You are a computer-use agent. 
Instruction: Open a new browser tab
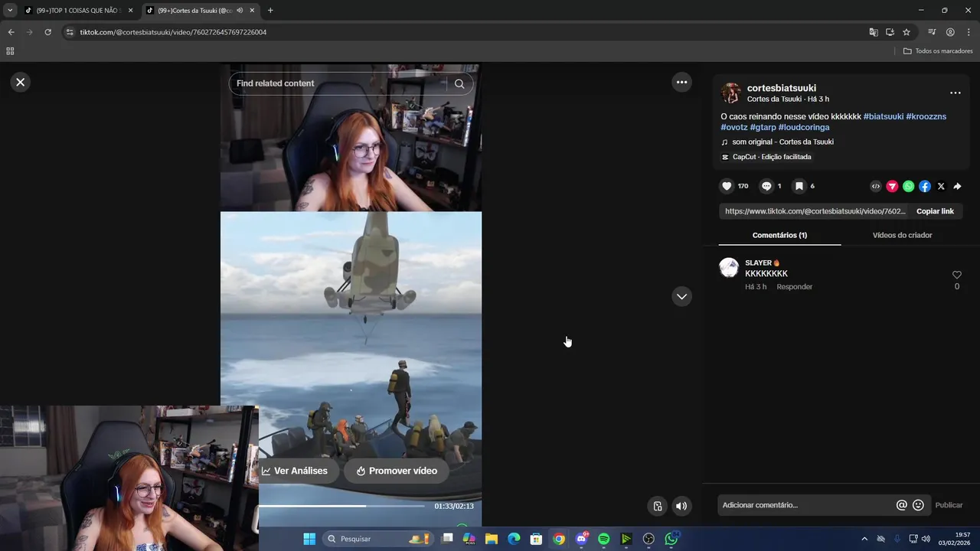click(270, 11)
